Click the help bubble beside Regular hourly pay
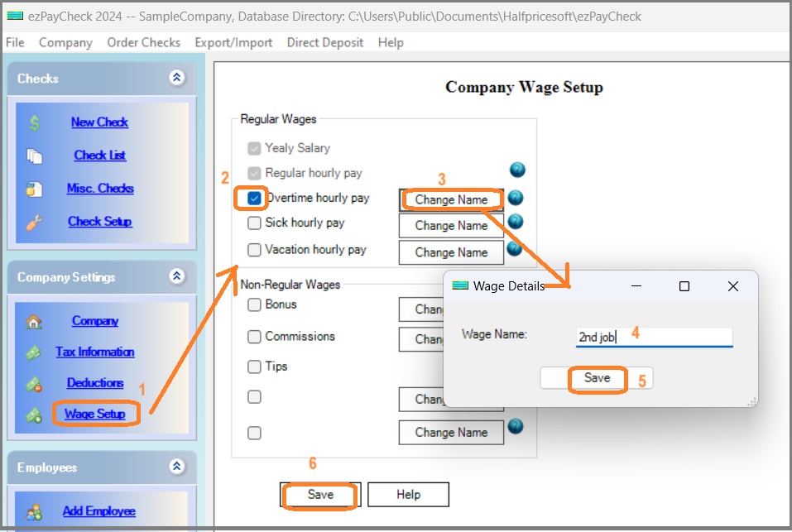The height and width of the screenshot is (532, 792). (x=516, y=170)
